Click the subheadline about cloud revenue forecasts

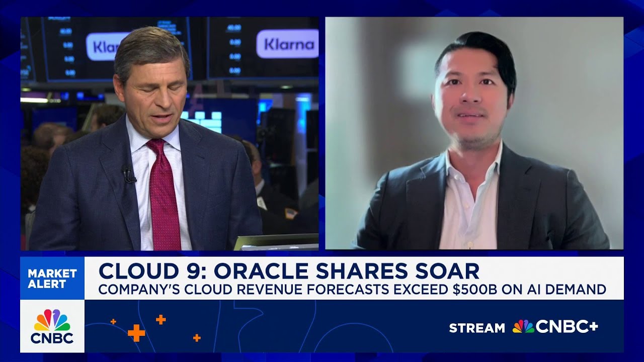(x=352, y=290)
